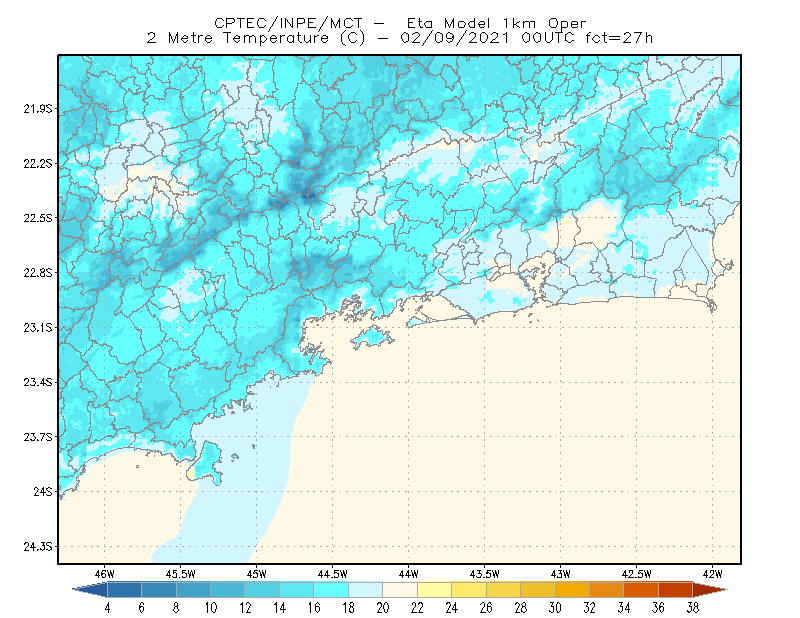Click the dark red 36–38 colorbar swatch
The image size is (800, 618).
(x=676, y=590)
